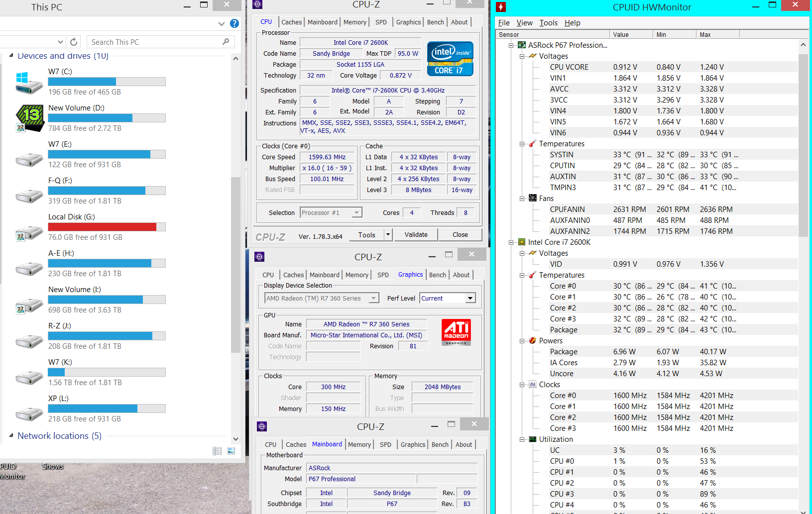Switch to SPD tab in Graphics CPU-Z window
This screenshot has height=514, width=812.
tap(383, 275)
